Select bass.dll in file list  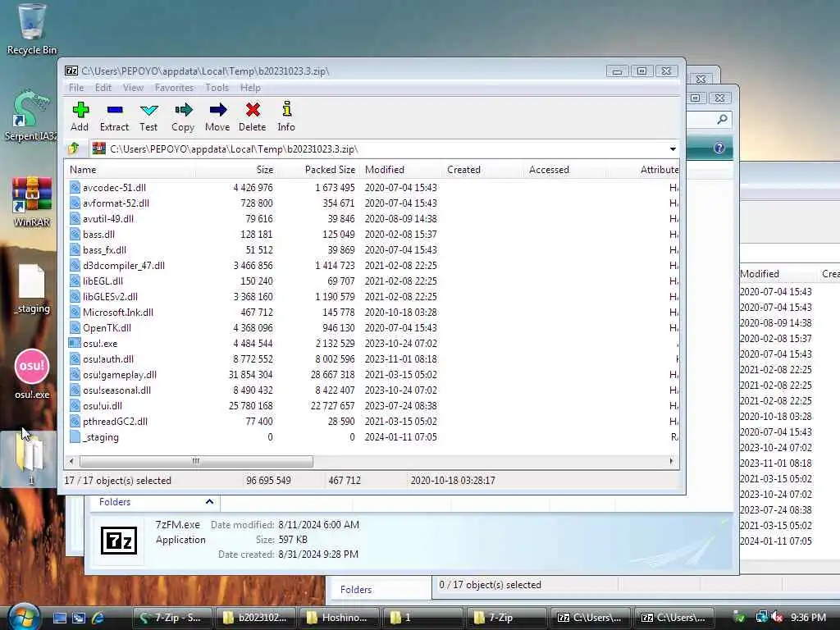click(x=98, y=234)
